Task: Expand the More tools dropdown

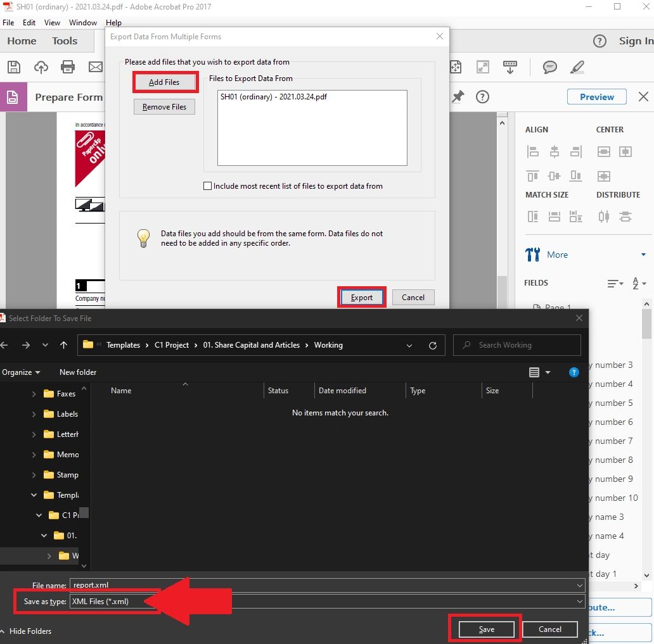Action: pos(643,255)
